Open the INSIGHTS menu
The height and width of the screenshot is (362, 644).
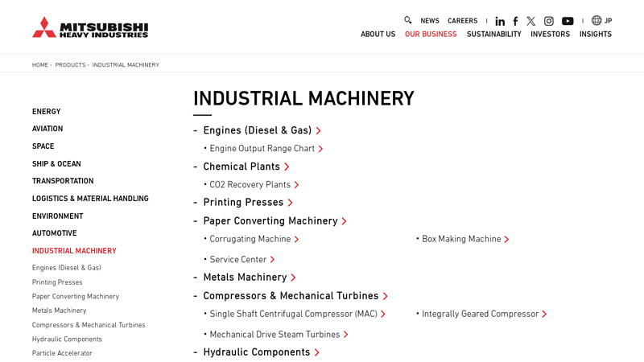[x=596, y=34]
